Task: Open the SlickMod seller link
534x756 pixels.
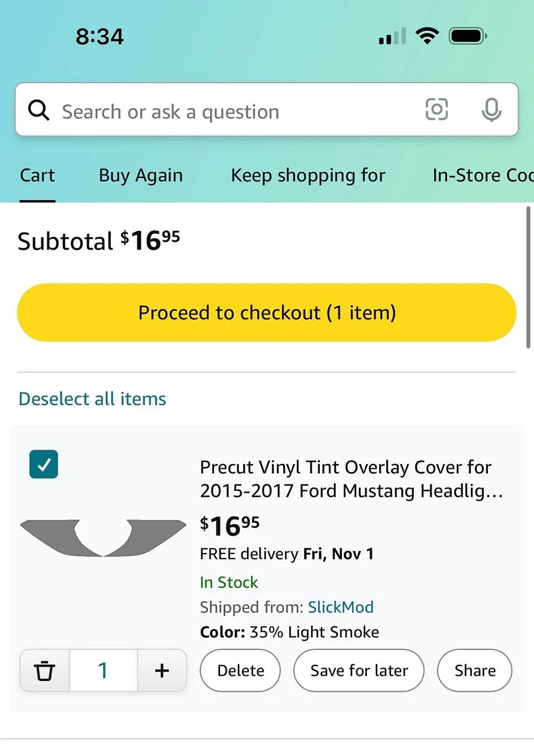Action: click(x=341, y=607)
